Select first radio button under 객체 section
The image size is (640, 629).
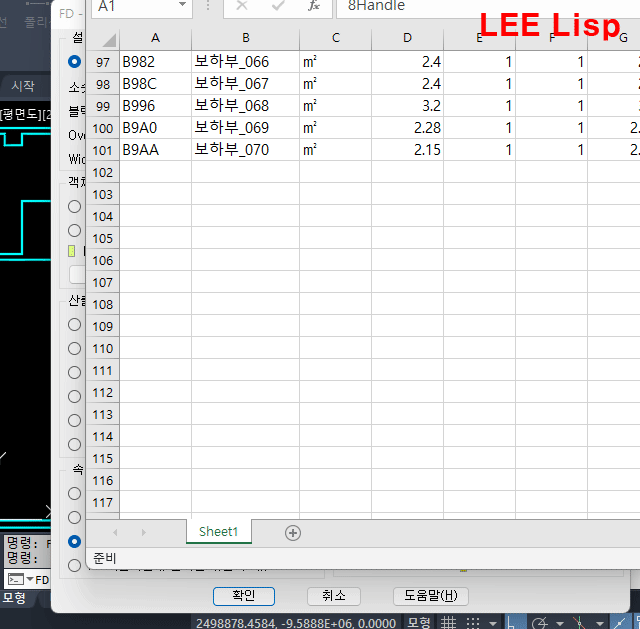(74, 207)
